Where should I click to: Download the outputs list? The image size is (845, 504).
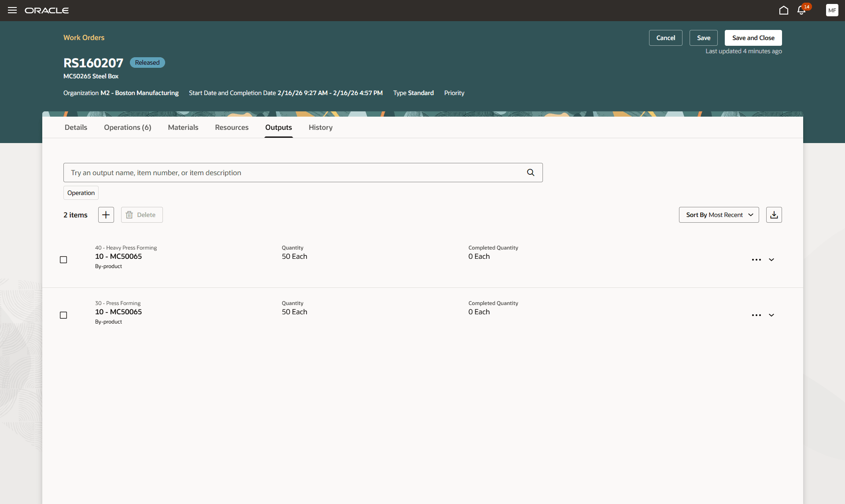pyautogui.click(x=774, y=215)
